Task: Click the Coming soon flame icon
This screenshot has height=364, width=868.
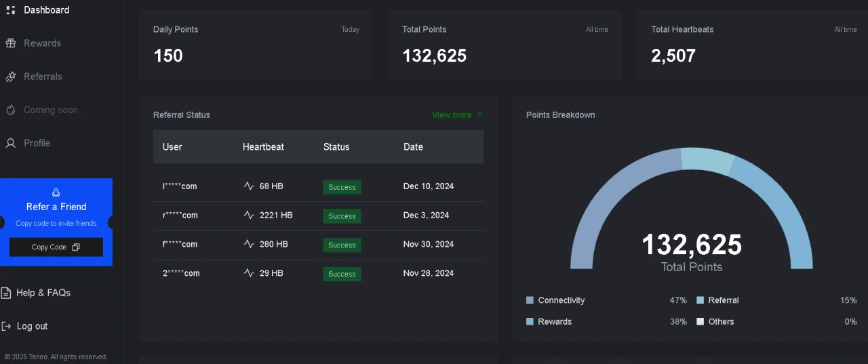Action: click(x=11, y=110)
